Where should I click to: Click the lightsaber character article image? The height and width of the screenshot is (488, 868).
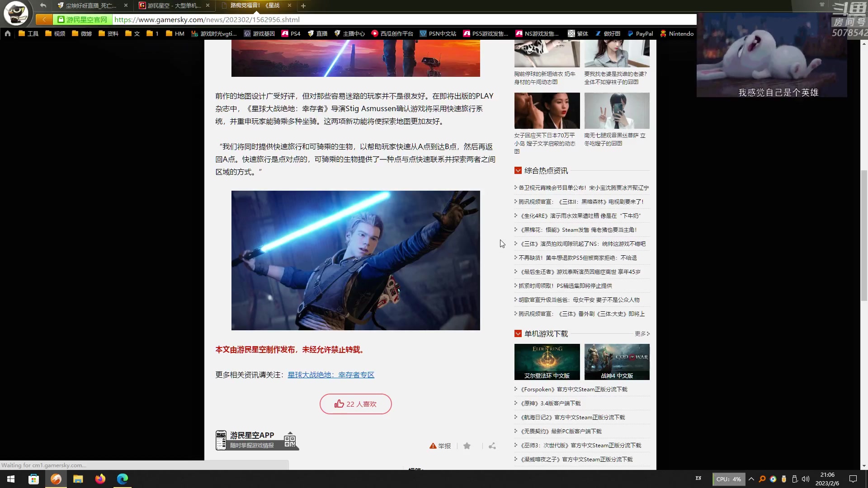coord(355,260)
